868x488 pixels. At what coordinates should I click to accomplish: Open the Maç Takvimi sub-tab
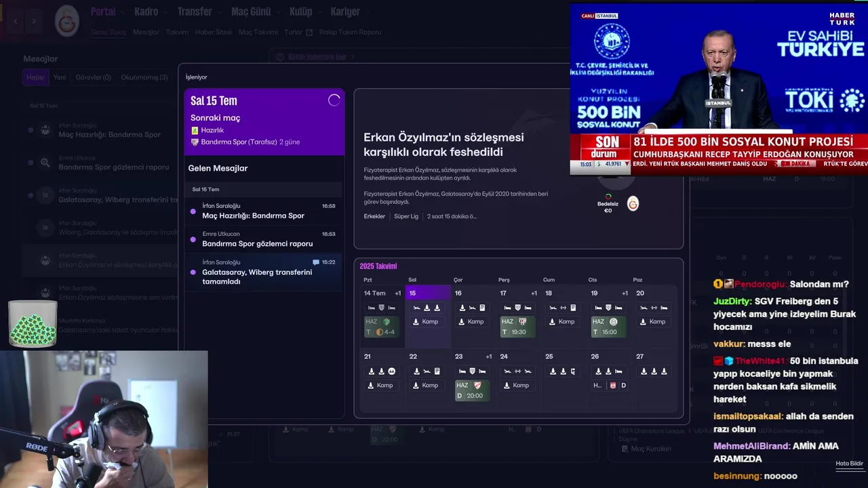coord(258,33)
